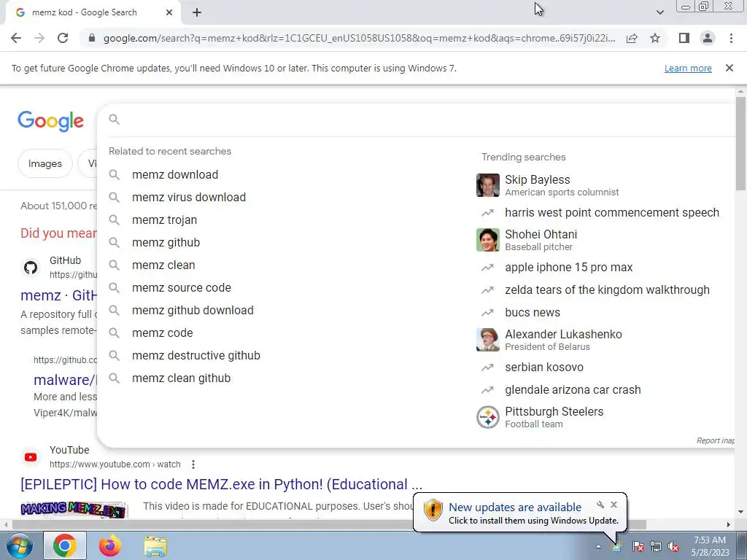
Task: Open a new tab
Action: (x=197, y=12)
